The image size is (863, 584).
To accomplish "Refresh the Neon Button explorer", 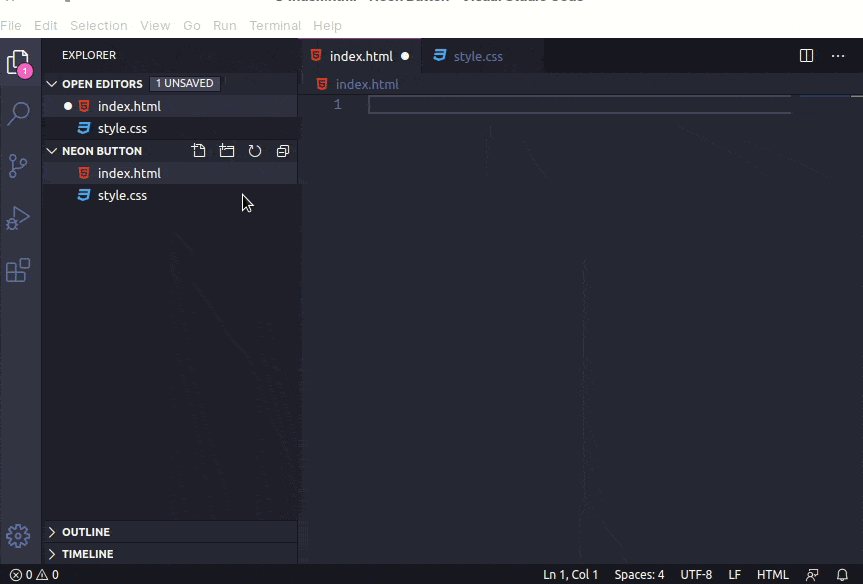I will (x=255, y=151).
